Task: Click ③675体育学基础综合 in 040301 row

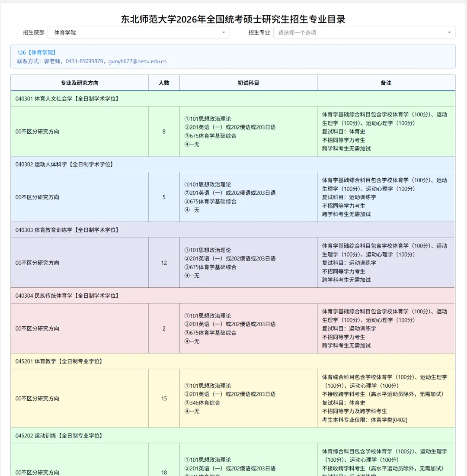Action: click(x=210, y=136)
